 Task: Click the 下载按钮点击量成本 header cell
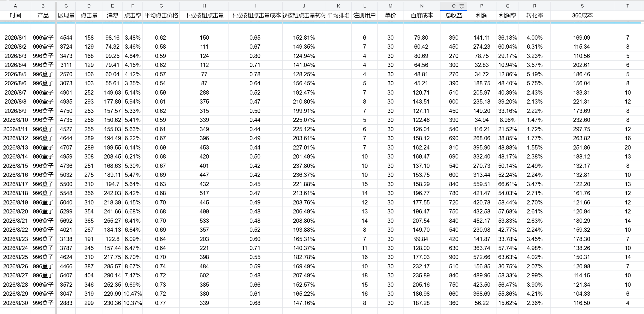256,15
